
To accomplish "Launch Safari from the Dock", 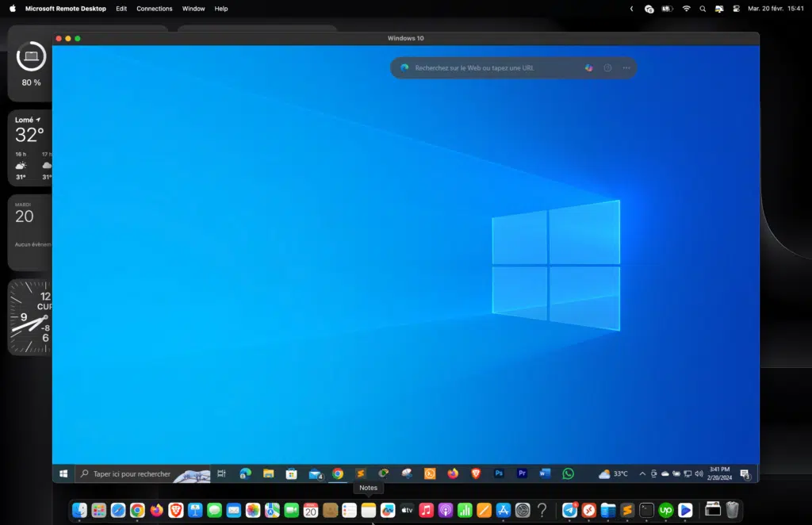I will 118,511.
